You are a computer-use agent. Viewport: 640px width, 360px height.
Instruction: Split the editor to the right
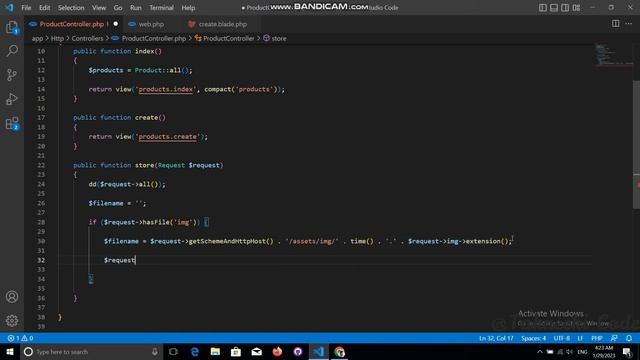coord(616,24)
